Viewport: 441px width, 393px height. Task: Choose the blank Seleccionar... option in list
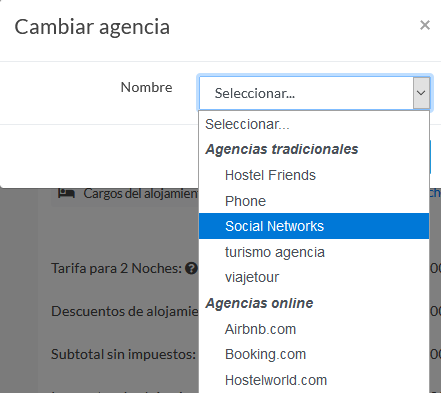[314, 124]
